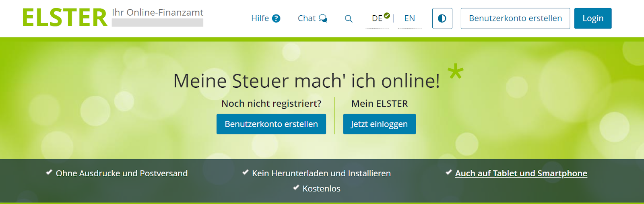Click the Ohne Ausdrucke und Postversand text
The image size is (644, 204).
pyautogui.click(x=122, y=173)
